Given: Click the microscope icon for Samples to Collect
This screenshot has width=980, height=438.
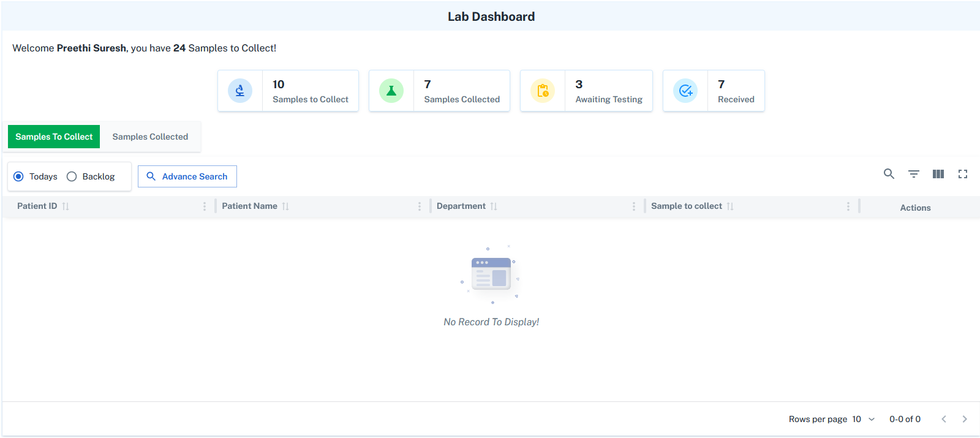Looking at the screenshot, I should [x=240, y=91].
